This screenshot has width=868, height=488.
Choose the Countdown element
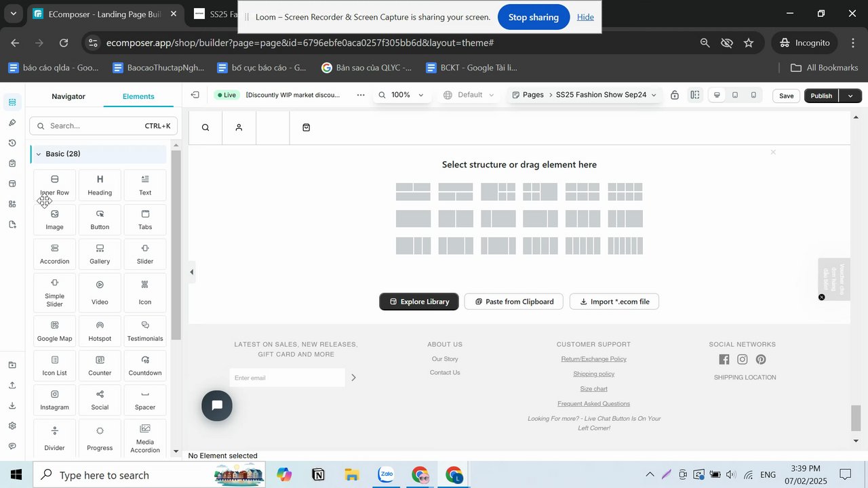[145, 365]
